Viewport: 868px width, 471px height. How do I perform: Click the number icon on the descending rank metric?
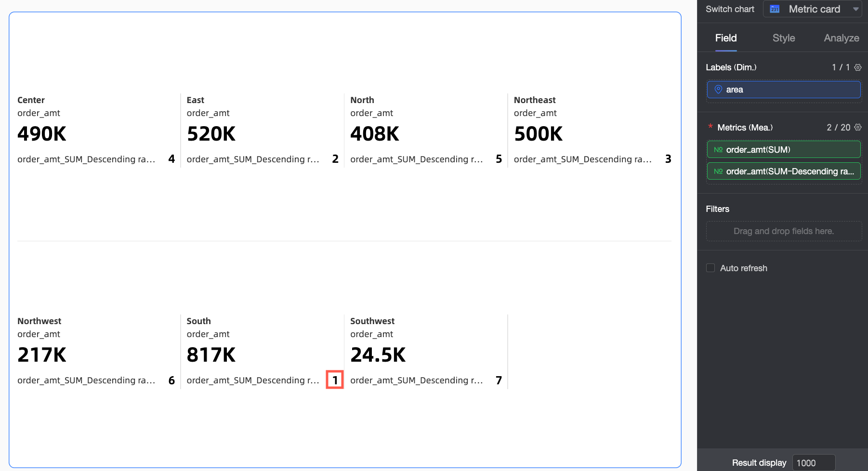(x=718, y=171)
